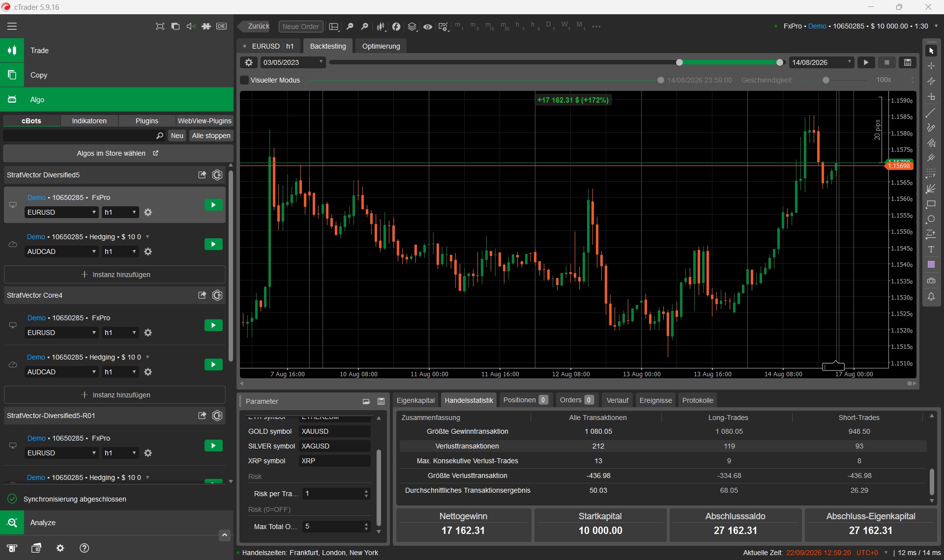Open Algos im Store wählen link
Viewport: 944px width, 560px height.
[117, 153]
